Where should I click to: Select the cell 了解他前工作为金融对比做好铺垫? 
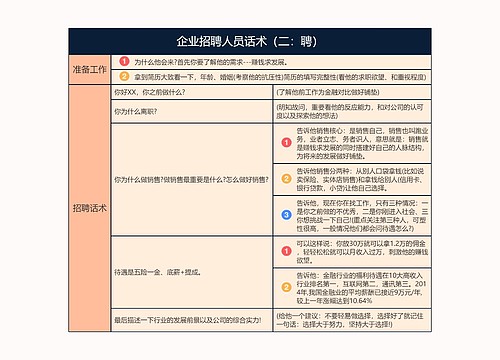click(x=352, y=92)
